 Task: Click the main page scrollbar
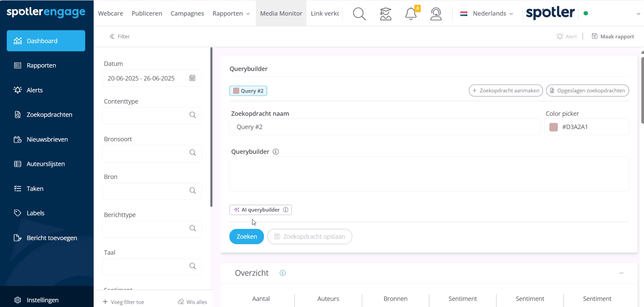pos(642,90)
